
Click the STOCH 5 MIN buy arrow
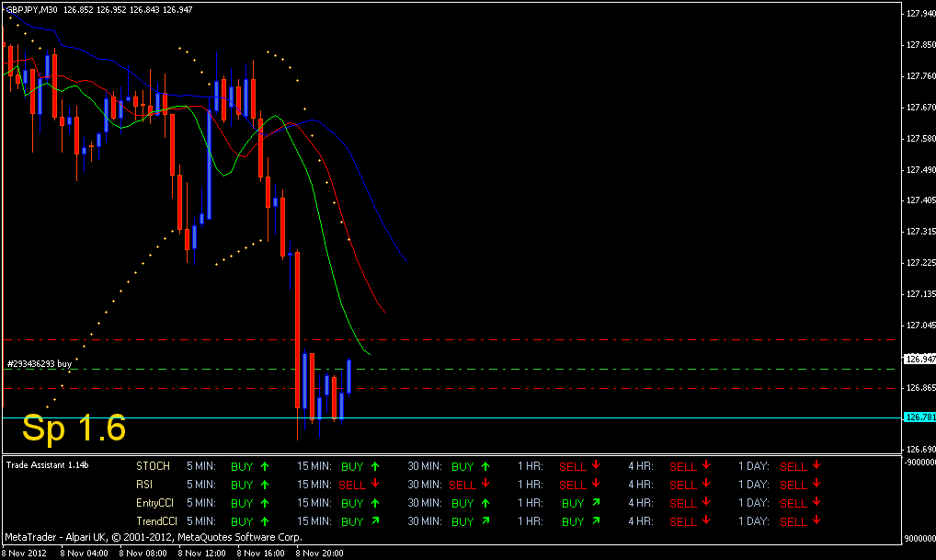[265, 466]
